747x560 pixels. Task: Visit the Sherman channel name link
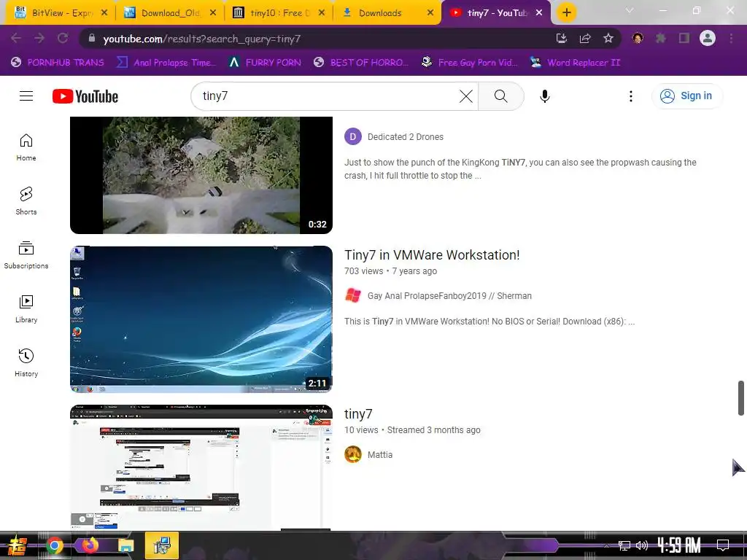tap(449, 296)
